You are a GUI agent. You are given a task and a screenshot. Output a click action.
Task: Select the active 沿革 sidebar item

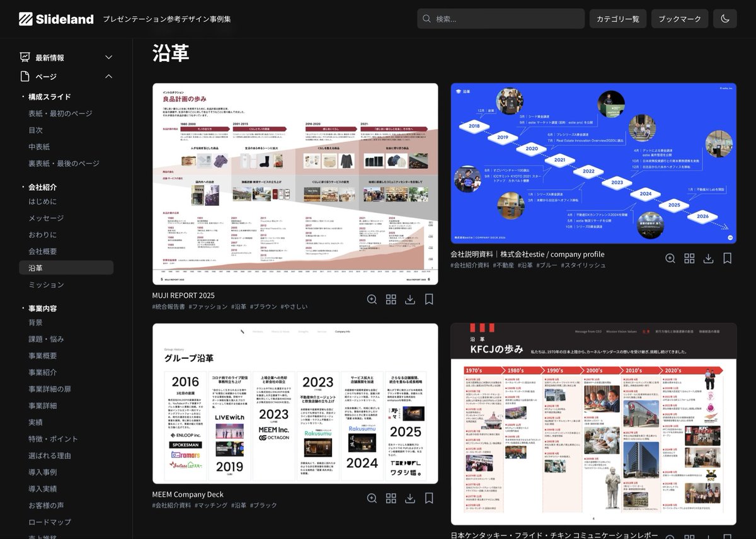click(x=66, y=268)
